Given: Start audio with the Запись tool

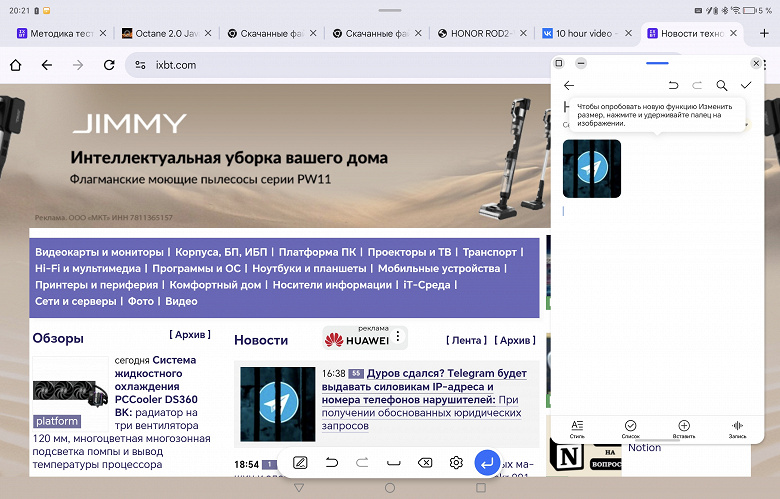Looking at the screenshot, I should [737, 429].
